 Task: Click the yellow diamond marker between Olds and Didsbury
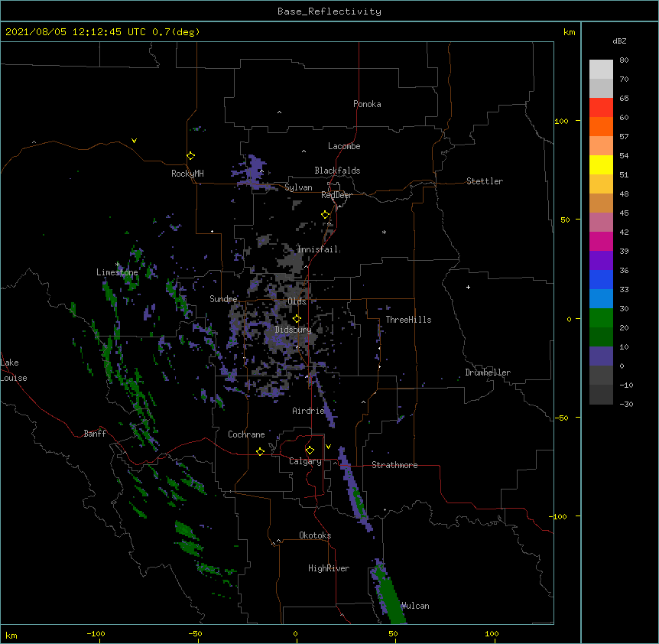click(x=297, y=319)
